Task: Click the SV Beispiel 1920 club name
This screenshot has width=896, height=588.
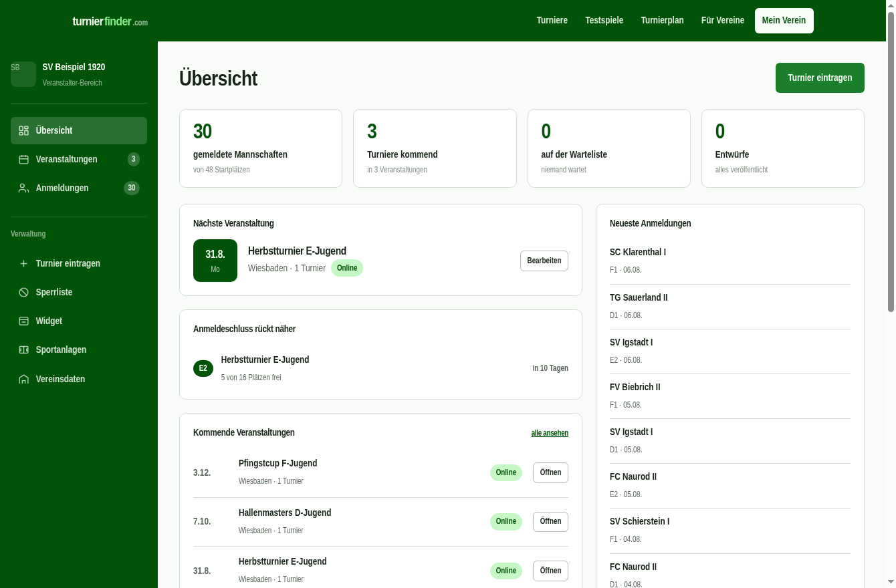Action: click(74, 67)
